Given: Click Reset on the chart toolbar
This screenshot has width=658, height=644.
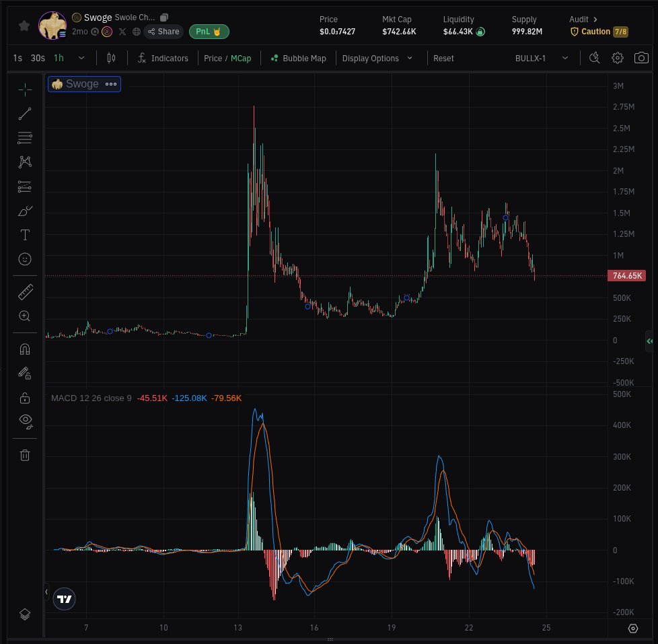Looking at the screenshot, I should [x=443, y=59].
